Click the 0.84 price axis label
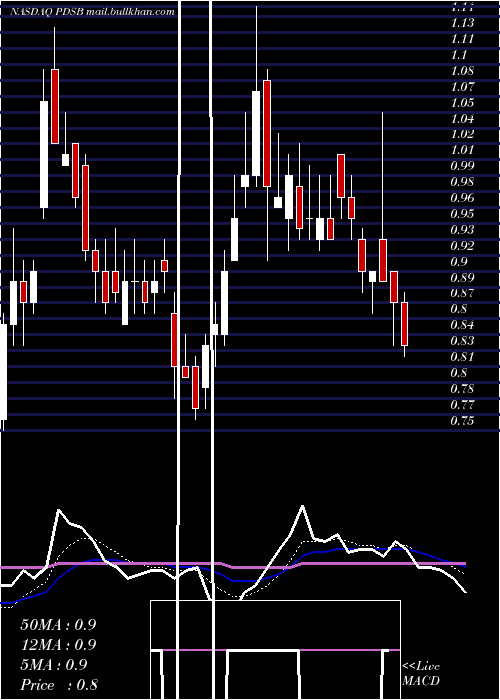 (x=462, y=325)
